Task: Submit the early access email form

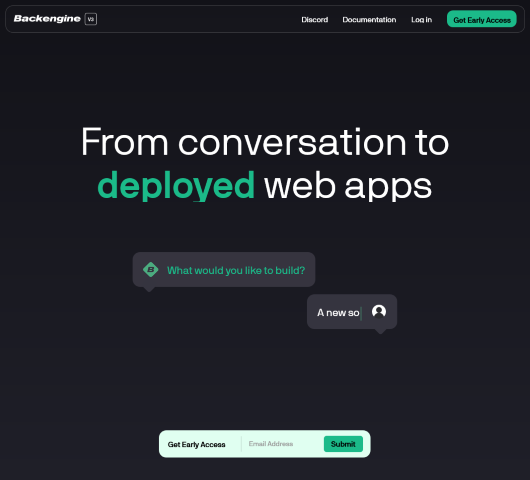Action: [x=343, y=444]
